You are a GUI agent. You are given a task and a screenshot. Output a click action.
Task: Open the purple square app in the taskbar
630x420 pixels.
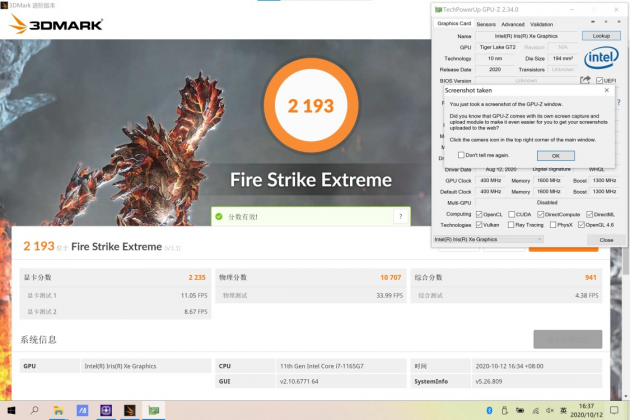point(106,410)
